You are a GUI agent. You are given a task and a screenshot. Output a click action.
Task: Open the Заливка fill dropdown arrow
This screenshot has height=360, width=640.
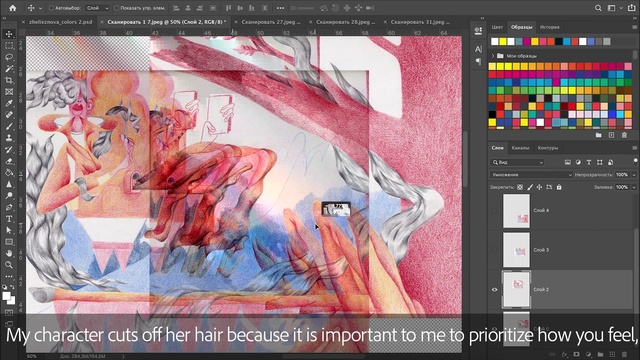click(x=634, y=187)
